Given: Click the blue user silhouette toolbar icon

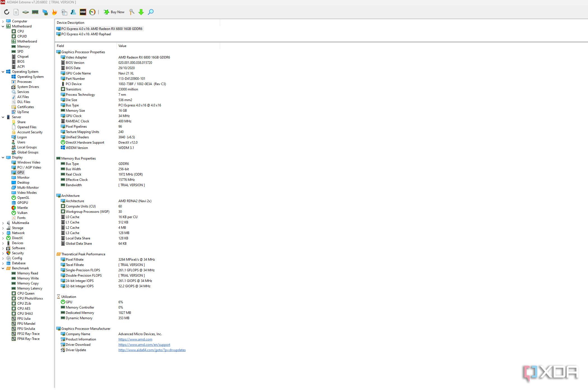Looking at the screenshot, I should (x=73, y=12).
